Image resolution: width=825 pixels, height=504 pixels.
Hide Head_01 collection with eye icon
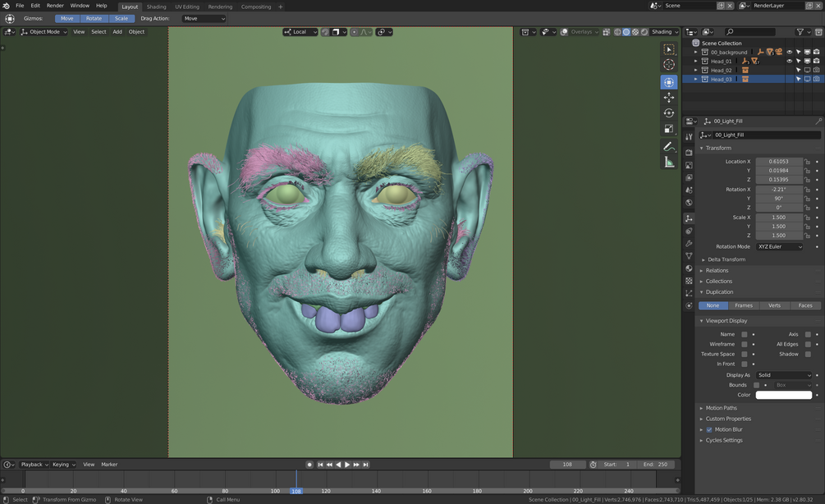pyautogui.click(x=789, y=61)
